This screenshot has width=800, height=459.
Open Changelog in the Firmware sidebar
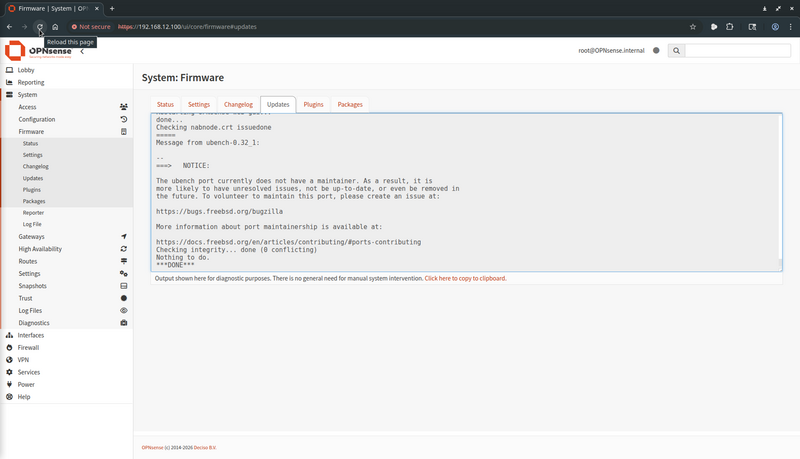click(36, 166)
